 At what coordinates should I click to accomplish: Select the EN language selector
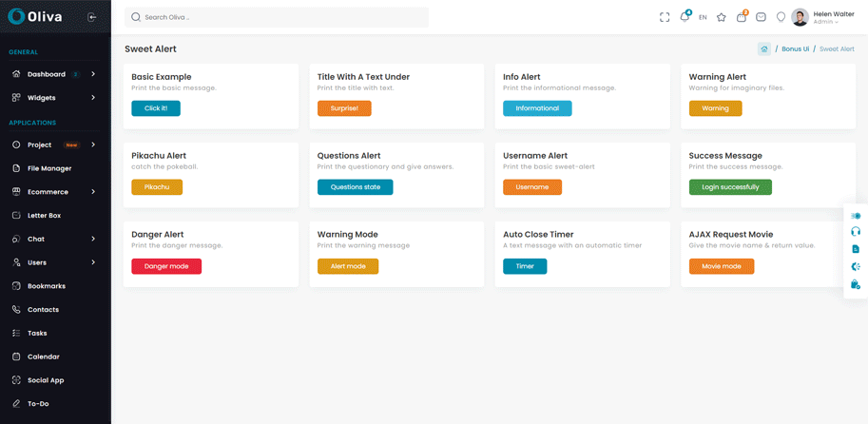[703, 17]
